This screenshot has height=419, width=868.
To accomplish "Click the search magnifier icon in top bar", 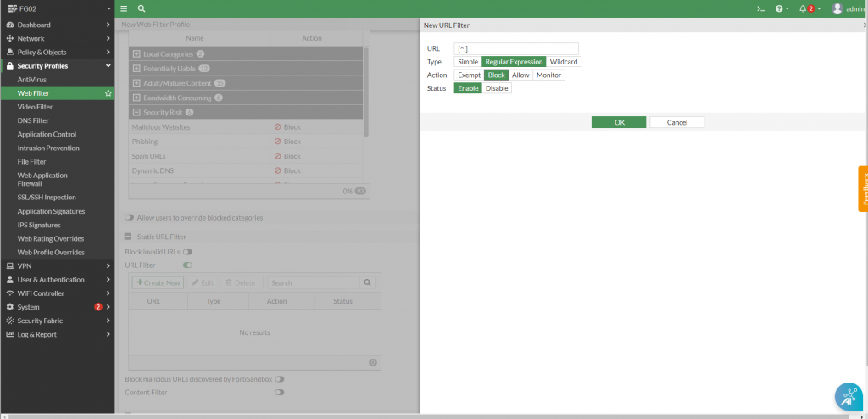I will [x=142, y=8].
